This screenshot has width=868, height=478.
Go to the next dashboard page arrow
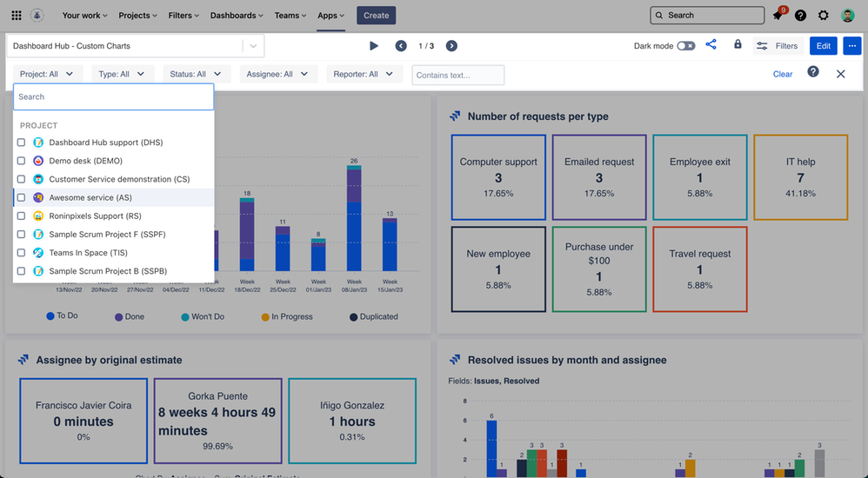451,46
